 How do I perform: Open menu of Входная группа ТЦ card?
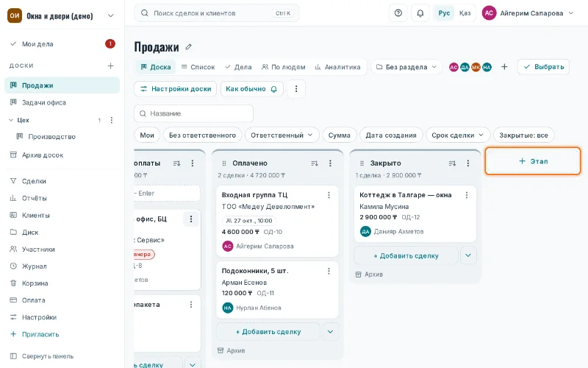(x=329, y=195)
